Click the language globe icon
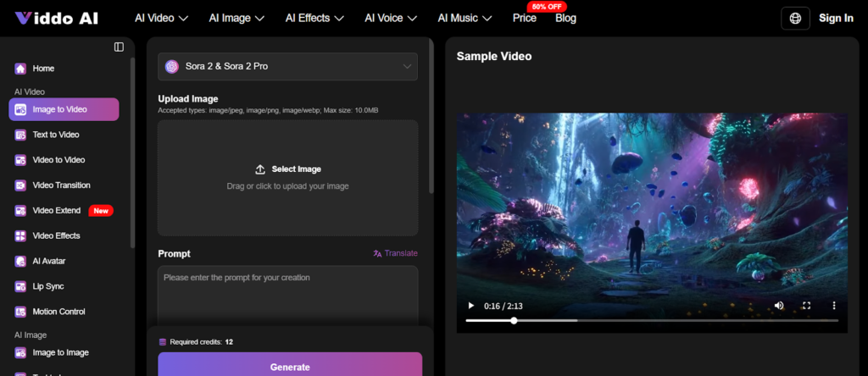 [x=795, y=18]
